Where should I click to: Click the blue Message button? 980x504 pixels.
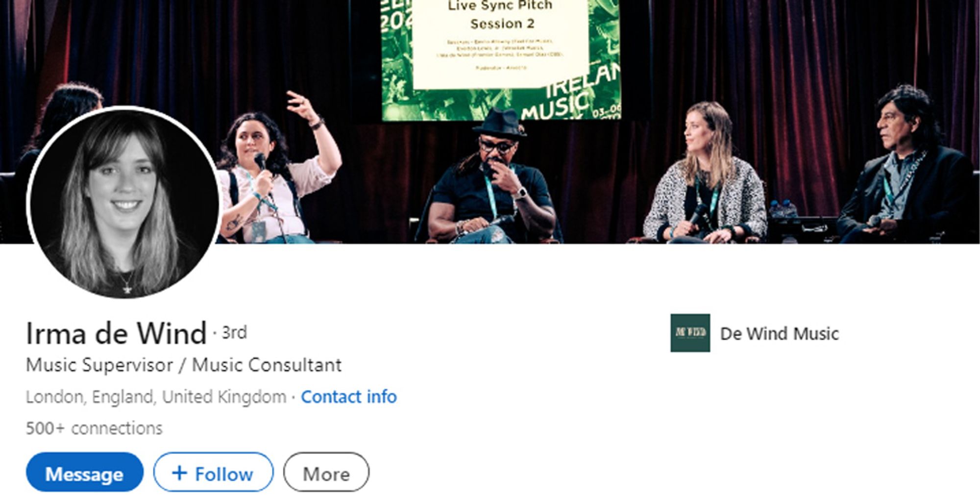point(85,472)
